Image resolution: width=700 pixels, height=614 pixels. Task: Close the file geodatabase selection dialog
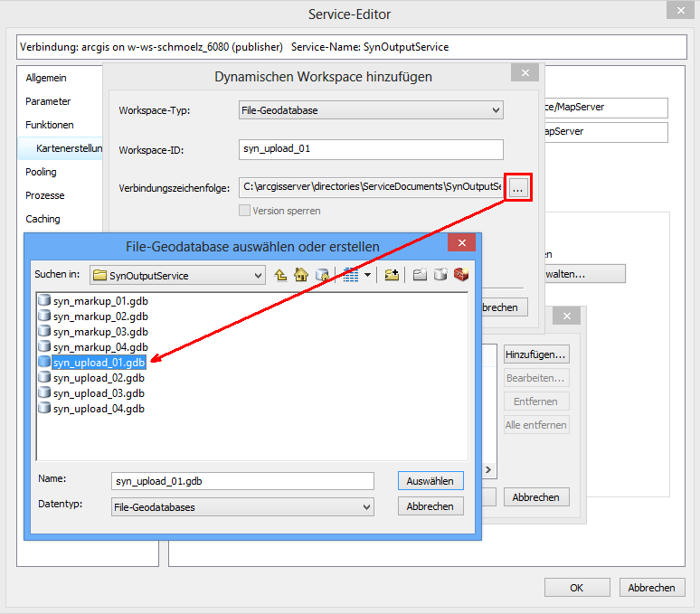pos(462,242)
